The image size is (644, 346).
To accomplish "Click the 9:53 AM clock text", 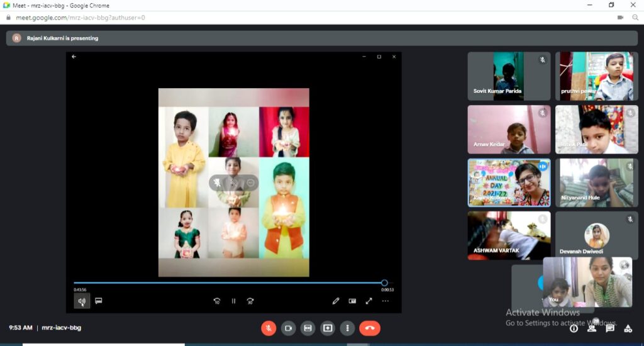I will point(21,328).
